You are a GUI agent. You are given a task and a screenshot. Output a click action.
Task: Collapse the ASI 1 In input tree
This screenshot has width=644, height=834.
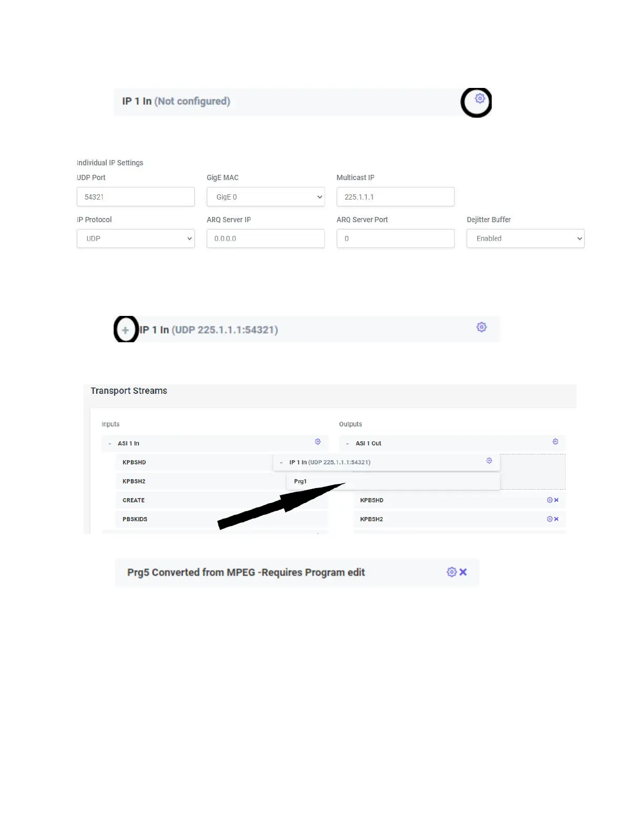click(110, 444)
